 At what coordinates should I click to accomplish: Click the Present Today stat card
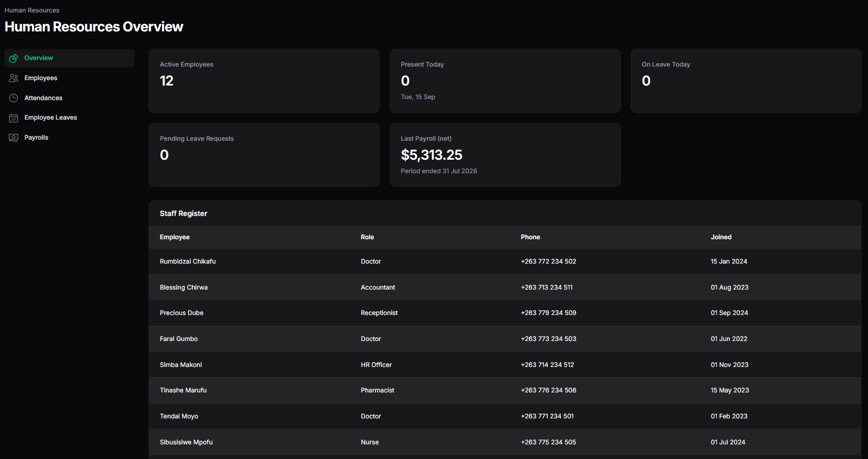click(x=505, y=81)
